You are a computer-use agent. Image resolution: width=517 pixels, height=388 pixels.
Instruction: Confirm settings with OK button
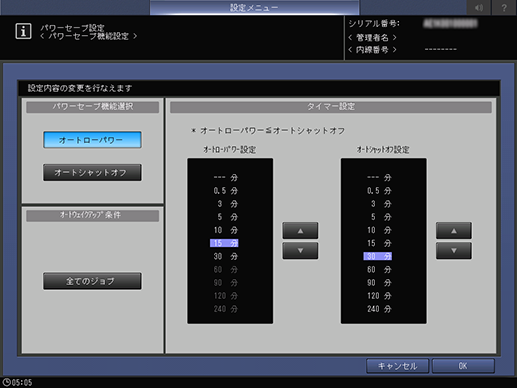coord(463,366)
